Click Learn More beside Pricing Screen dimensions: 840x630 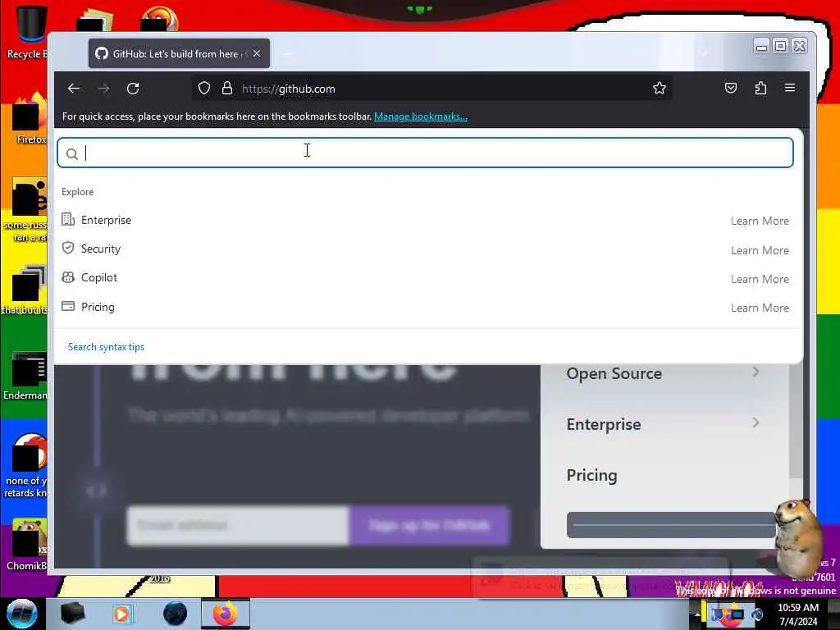760,308
